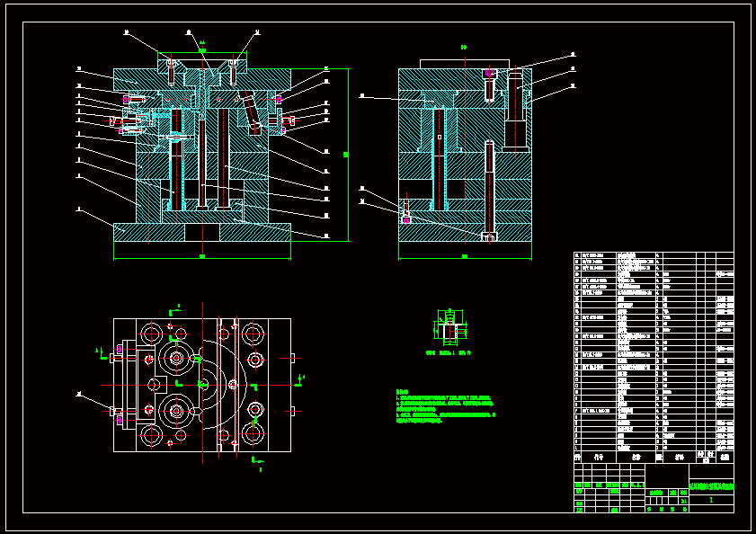Select the green width dimension below the side view
756x534 pixels.
point(465,256)
